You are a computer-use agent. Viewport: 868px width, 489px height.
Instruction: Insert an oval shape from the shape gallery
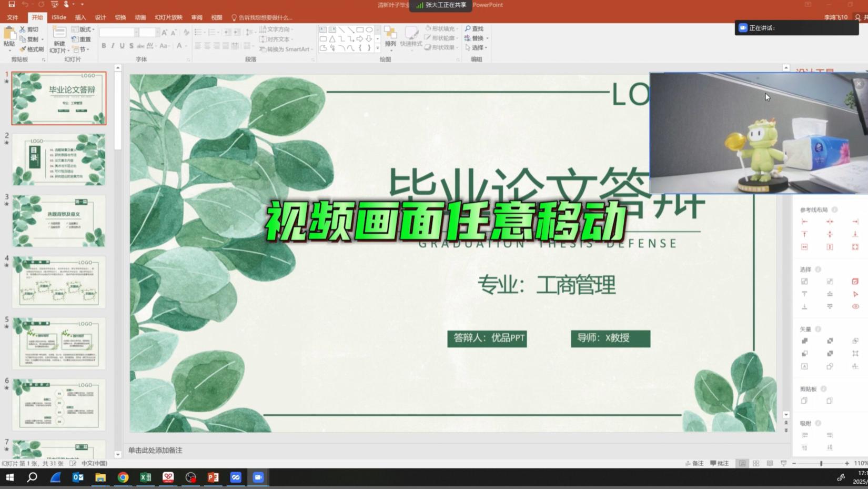point(370,30)
